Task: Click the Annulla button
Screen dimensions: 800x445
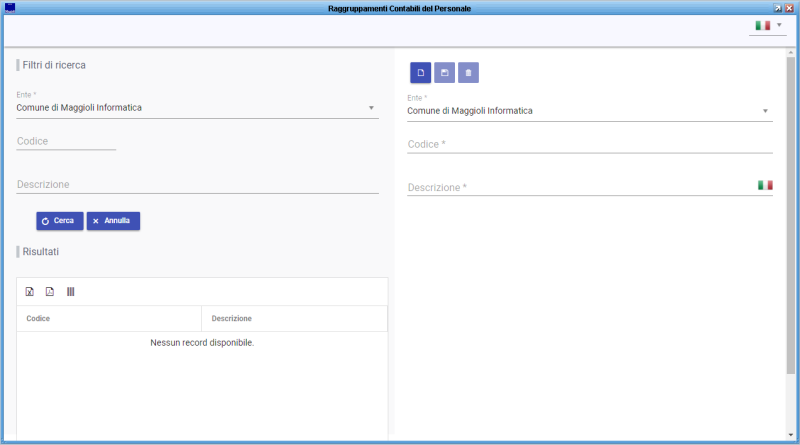Action: pos(113,221)
